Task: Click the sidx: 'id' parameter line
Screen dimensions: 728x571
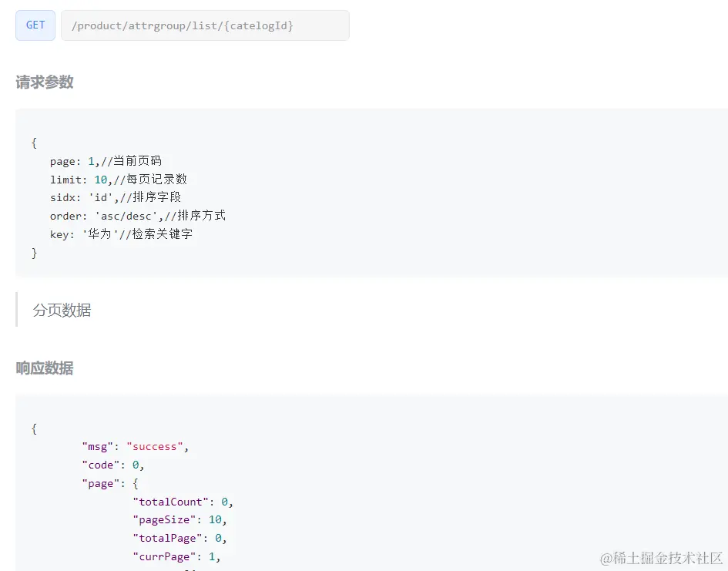Action: pos(115,197)
